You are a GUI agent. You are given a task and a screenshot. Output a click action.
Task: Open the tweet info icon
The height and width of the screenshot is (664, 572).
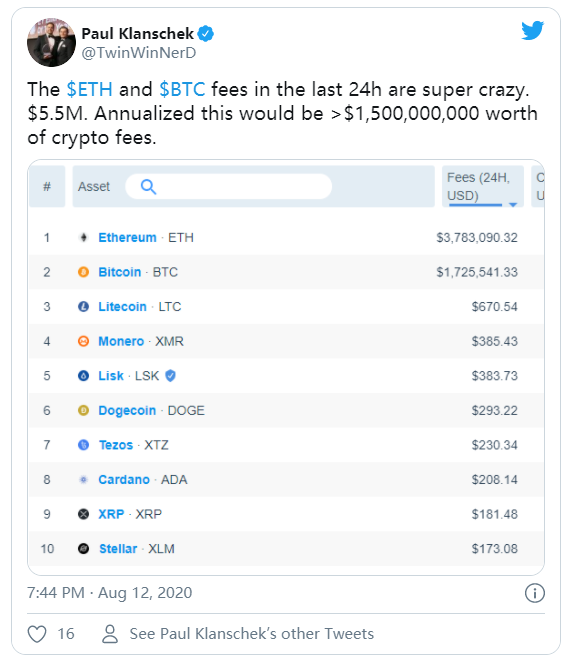pos(534,593)
